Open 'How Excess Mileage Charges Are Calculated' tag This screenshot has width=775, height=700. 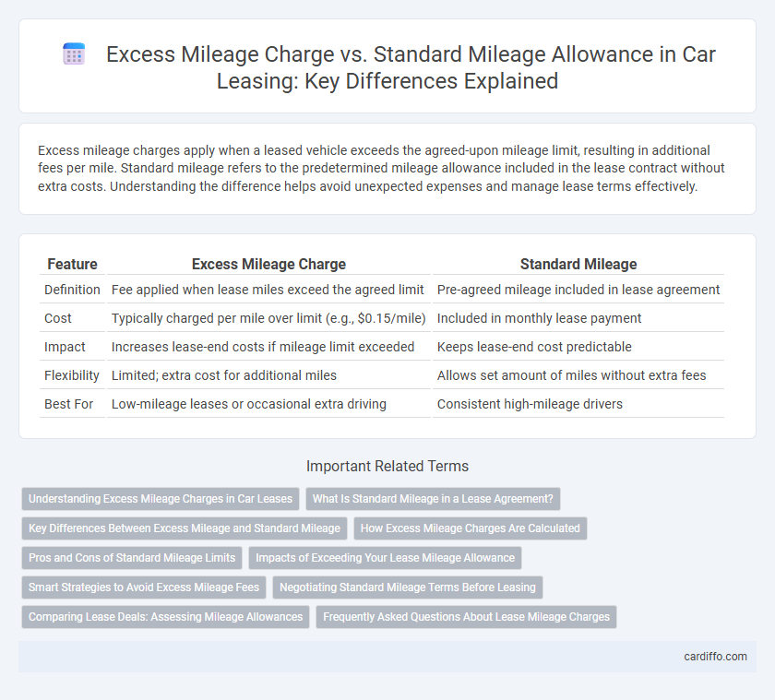(470, 528)
